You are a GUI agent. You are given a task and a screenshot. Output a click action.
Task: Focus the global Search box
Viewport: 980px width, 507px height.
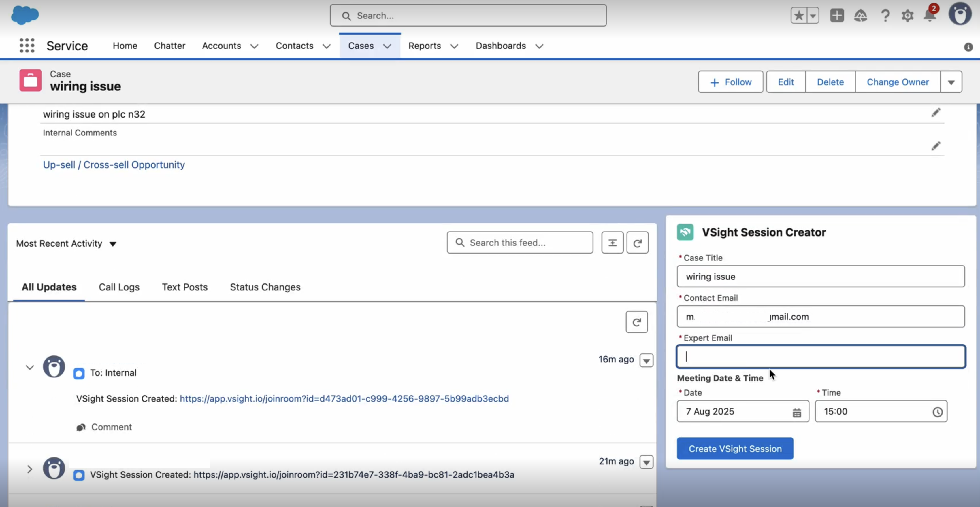468,16
